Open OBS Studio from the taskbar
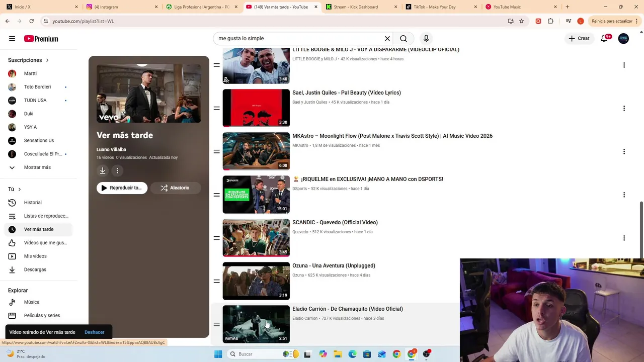 [427, 354]
